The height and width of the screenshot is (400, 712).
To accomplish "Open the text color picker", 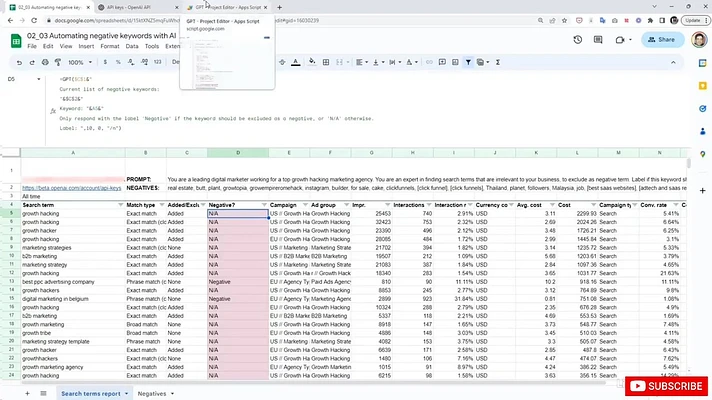I will [x=296, y=62].
